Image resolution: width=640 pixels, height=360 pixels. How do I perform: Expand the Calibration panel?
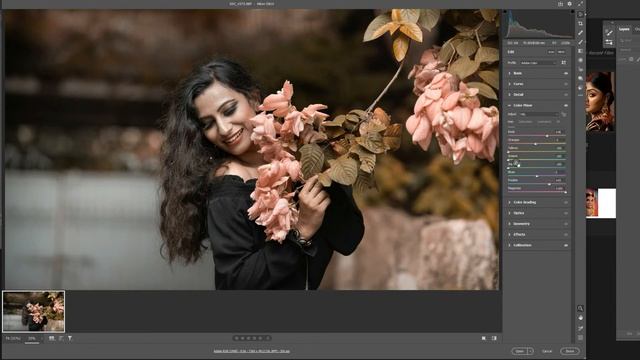click(x=509, y=245)
